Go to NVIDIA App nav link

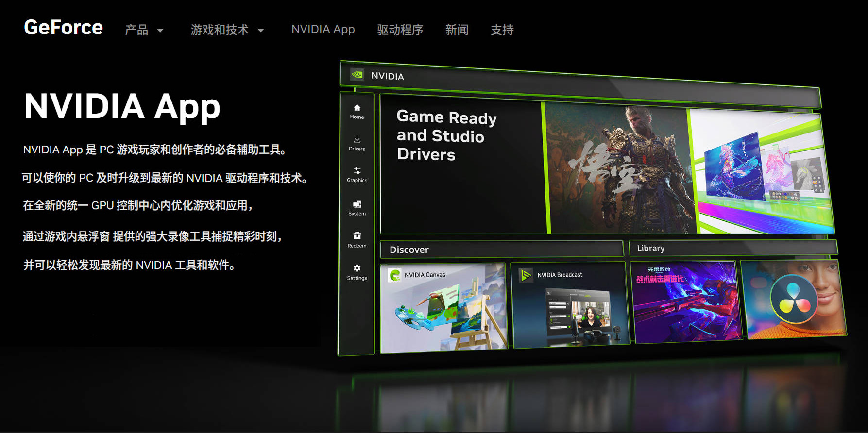pyautogui.click(x=323, y=30)
